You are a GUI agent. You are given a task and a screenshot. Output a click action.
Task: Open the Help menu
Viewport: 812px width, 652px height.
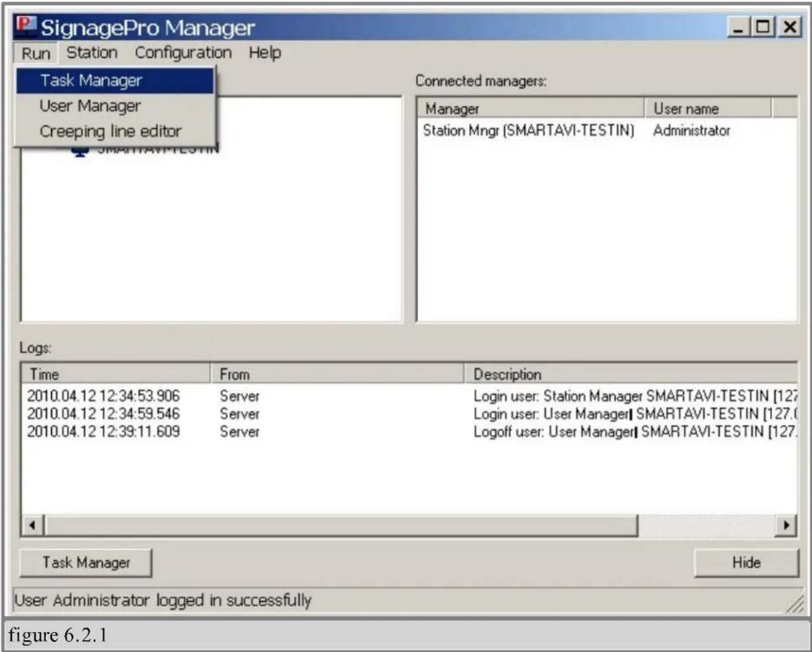tap(265, 52)
